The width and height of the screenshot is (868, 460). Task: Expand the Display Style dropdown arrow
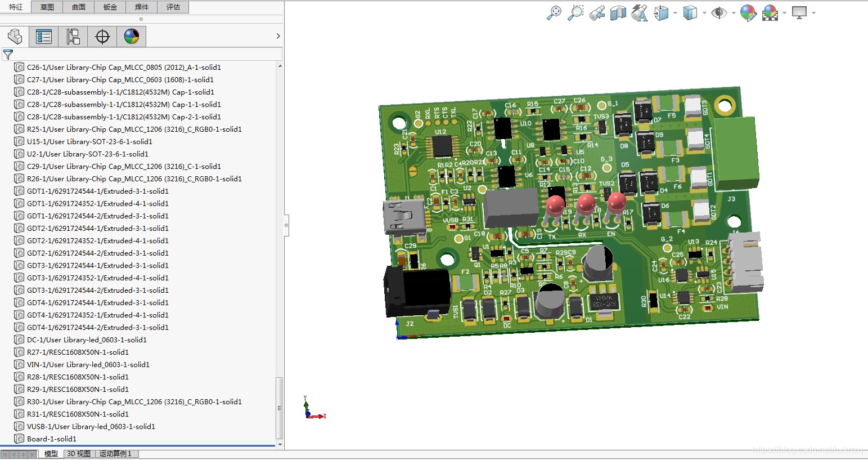coord(704,13)
